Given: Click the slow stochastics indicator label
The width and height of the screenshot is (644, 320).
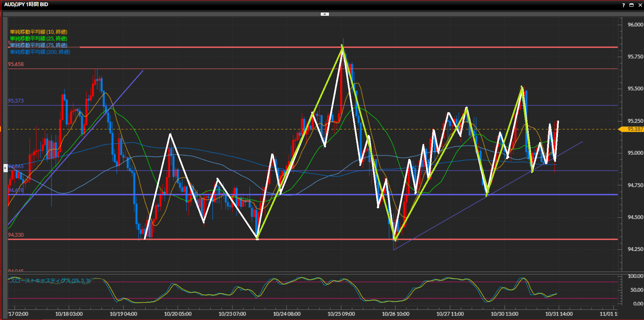Looking at the screenshot, I should [50, 281].
